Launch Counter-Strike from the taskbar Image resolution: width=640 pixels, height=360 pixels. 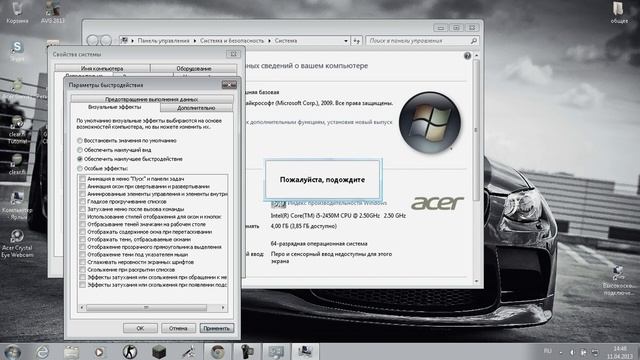click(130, 352)
